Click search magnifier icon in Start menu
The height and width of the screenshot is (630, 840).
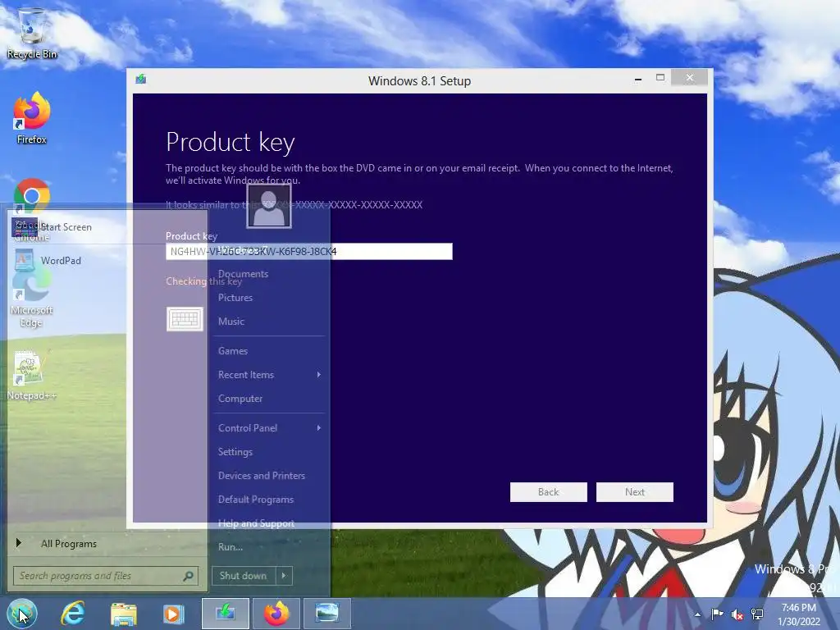188,576
